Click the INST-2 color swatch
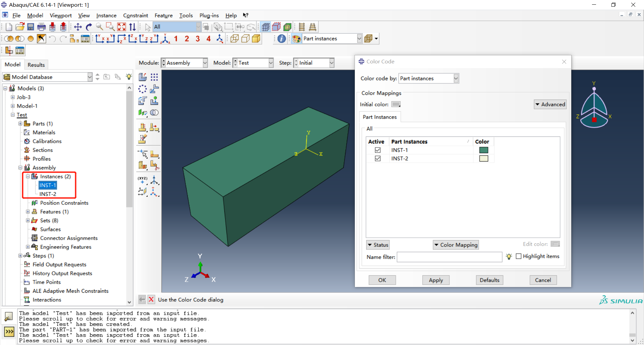The height and width of the screenshot is (345, 644). tap(484, 158)
